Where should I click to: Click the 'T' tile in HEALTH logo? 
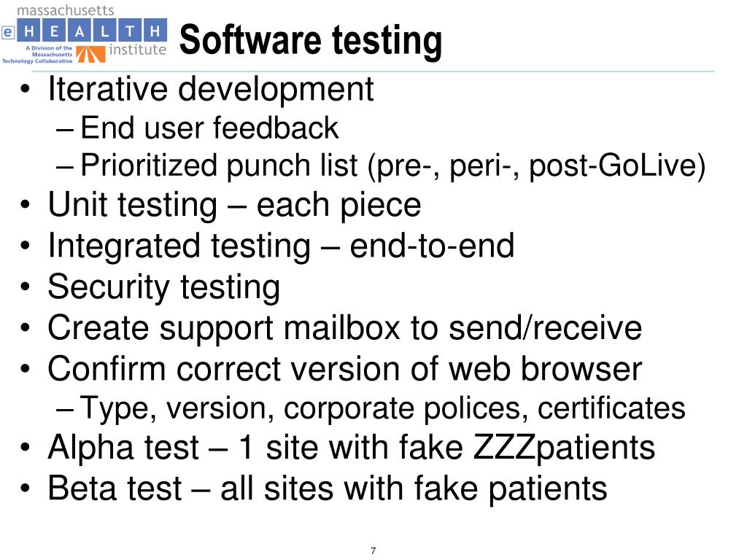pyautogui.click(x=130, y=31)
